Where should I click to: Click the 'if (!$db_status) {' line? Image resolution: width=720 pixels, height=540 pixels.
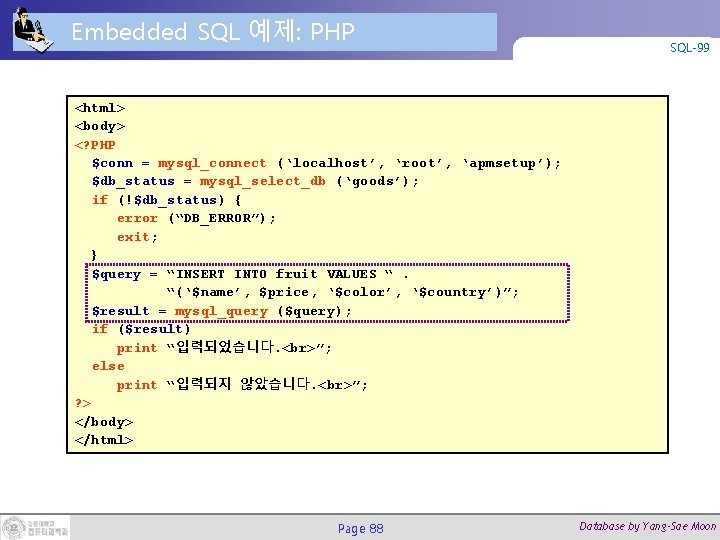tap(166, 200)
